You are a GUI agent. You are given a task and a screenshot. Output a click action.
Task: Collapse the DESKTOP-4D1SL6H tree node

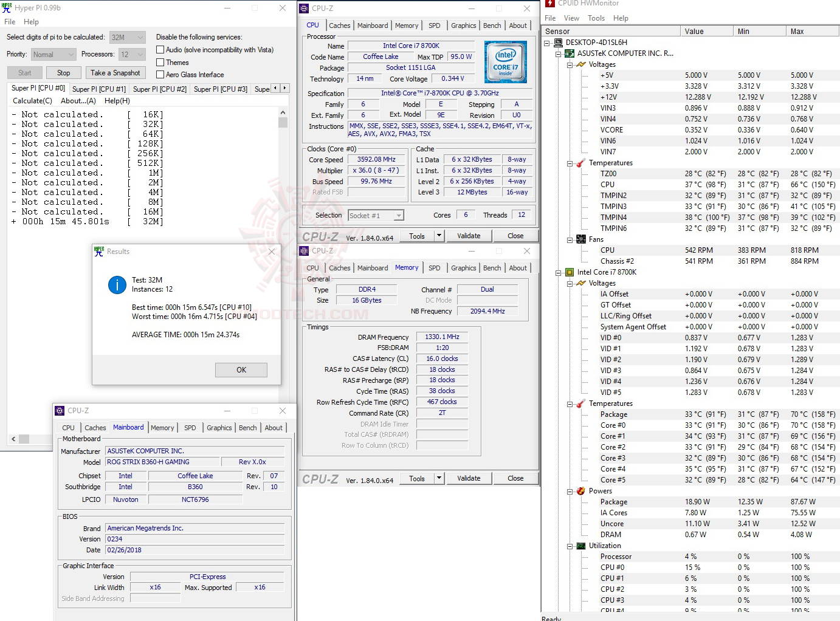(547, 43)
